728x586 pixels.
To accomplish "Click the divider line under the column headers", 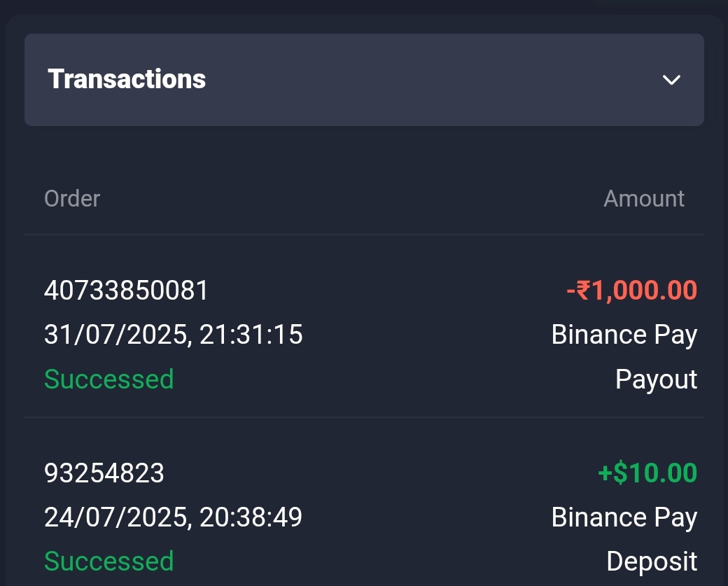I will click(x=364, y=234).
